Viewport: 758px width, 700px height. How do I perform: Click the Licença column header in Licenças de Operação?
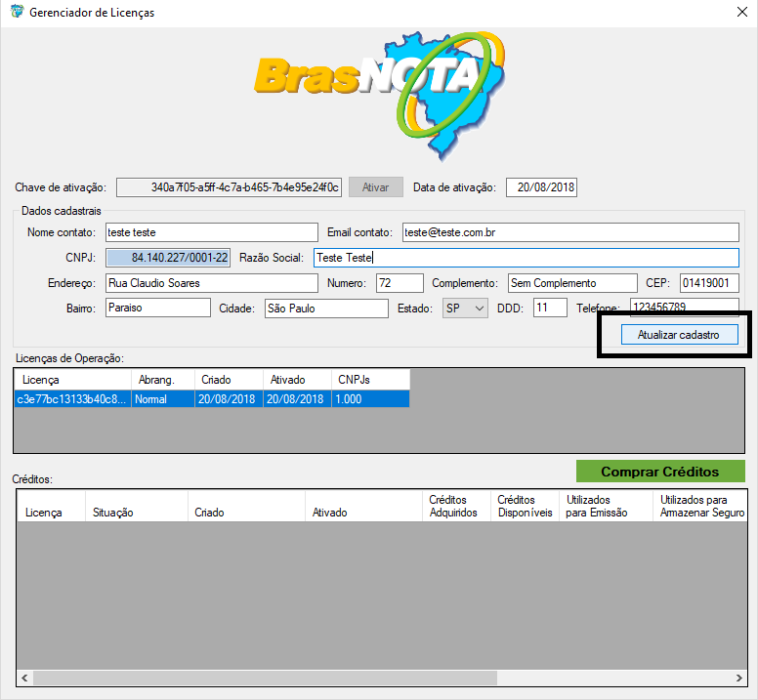coord(73,380)
